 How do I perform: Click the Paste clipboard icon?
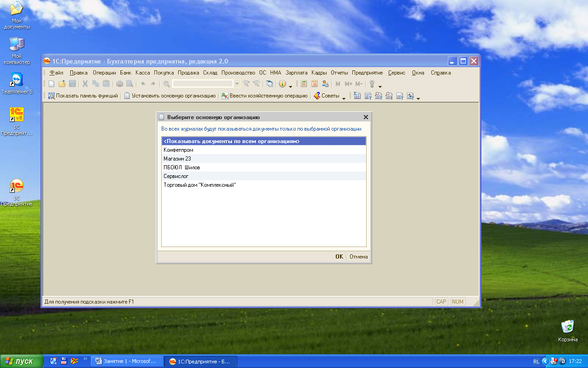(106, 84)
